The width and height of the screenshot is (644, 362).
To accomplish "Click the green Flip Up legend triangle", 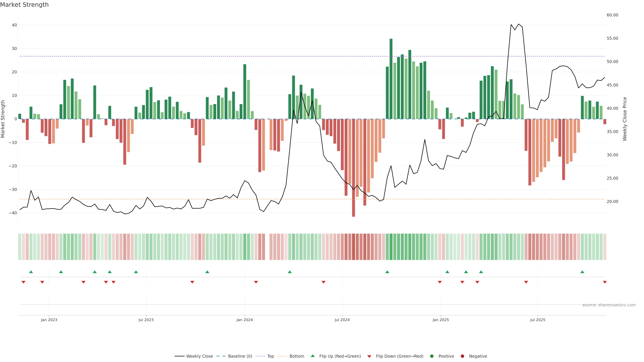I will coord(312,356).
